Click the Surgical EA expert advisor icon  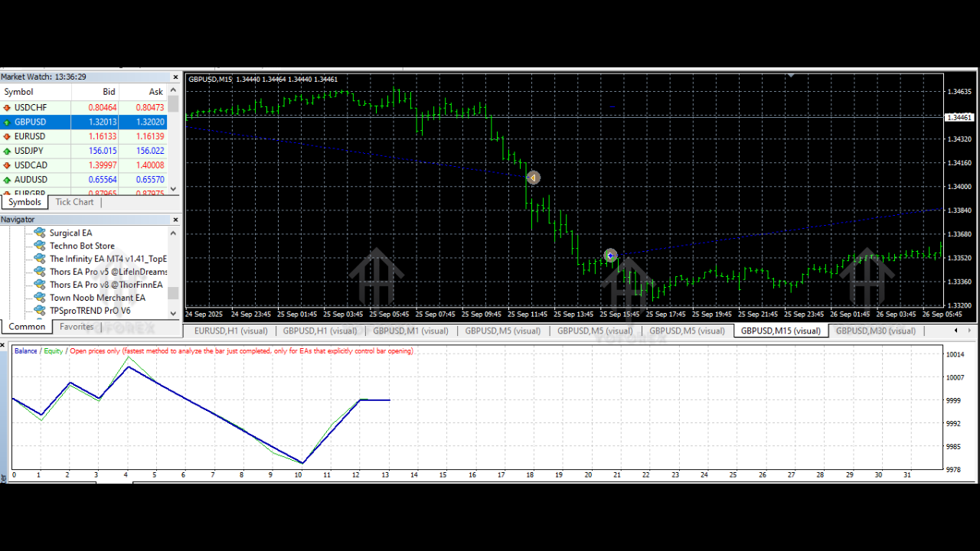(x=40, y=233)
